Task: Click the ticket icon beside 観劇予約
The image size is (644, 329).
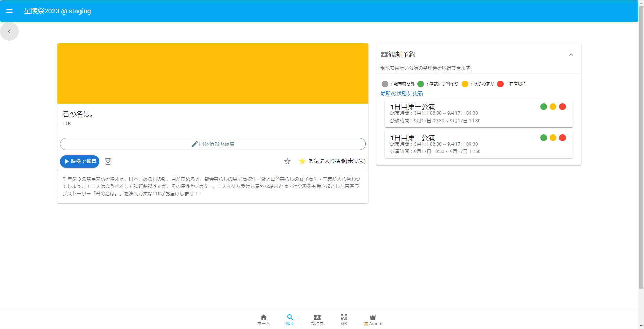Action: pyautogui.click(x=384, y=54)
